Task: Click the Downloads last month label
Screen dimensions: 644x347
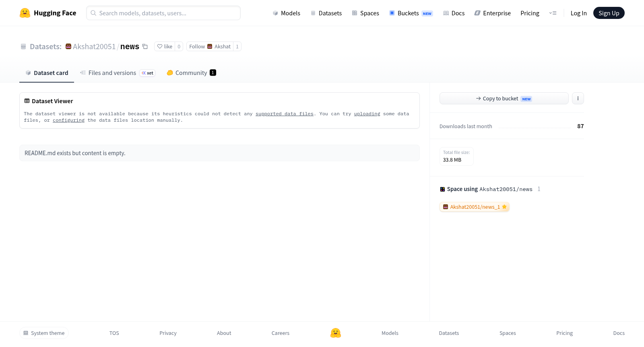Action: coord(466,126)
